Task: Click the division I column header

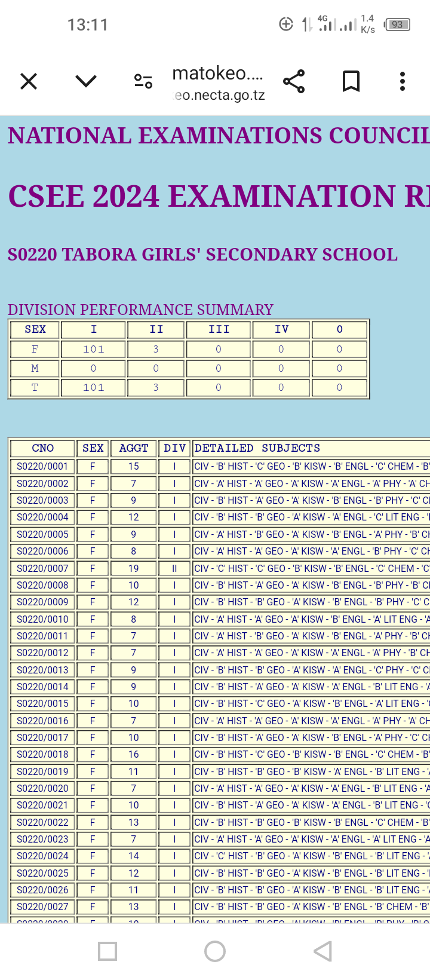Action: tap(93, 329)
